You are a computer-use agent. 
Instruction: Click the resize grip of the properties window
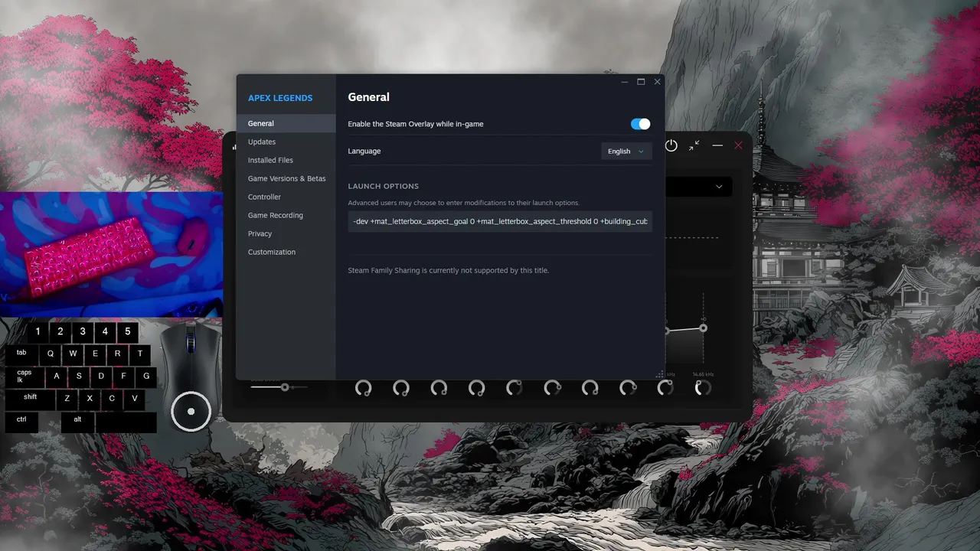coord(660,375)
